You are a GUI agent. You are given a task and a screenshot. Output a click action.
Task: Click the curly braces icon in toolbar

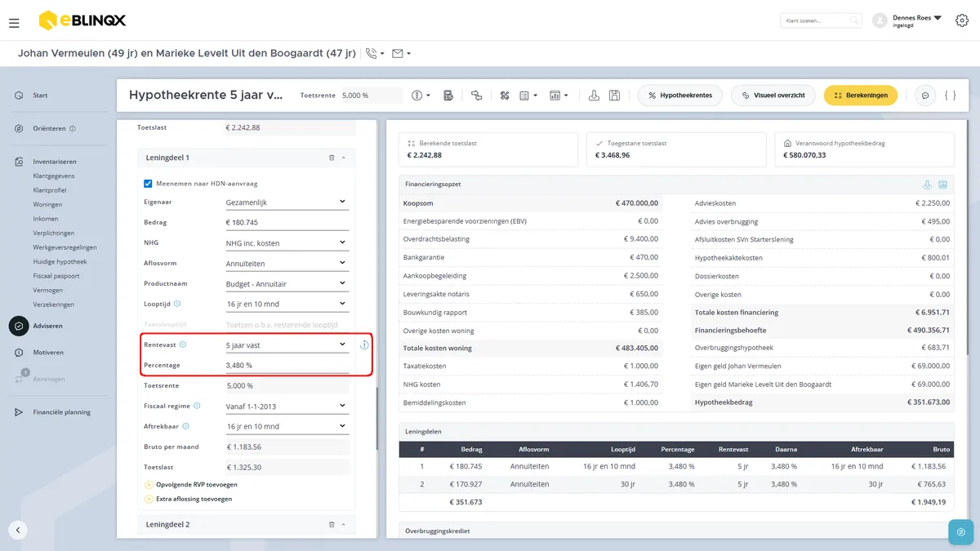pos(950,96)
